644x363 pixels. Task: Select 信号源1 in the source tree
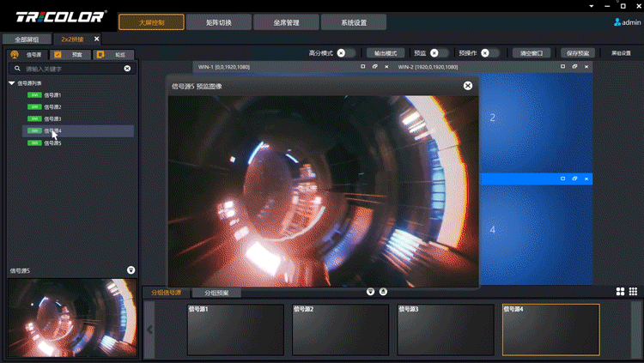[x=52, y=95]
